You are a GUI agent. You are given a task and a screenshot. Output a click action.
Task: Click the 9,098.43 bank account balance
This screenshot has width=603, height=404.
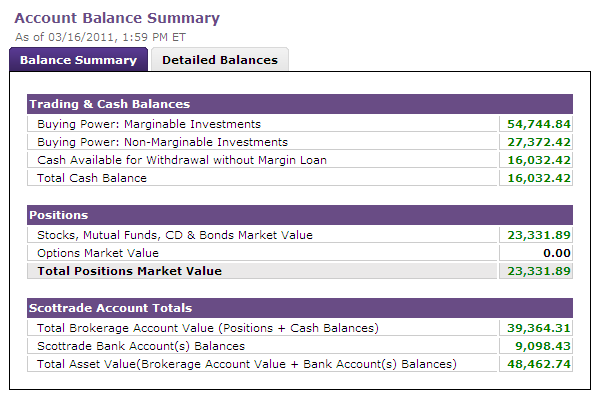pyautogui.click(x=542, y=346)
